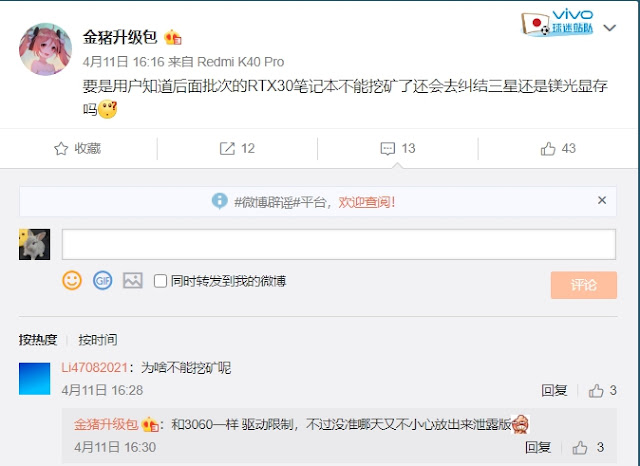The image size is (640, 466).
Task: Like the post with thumbs-up 43
Action: (x=548, y=149)
